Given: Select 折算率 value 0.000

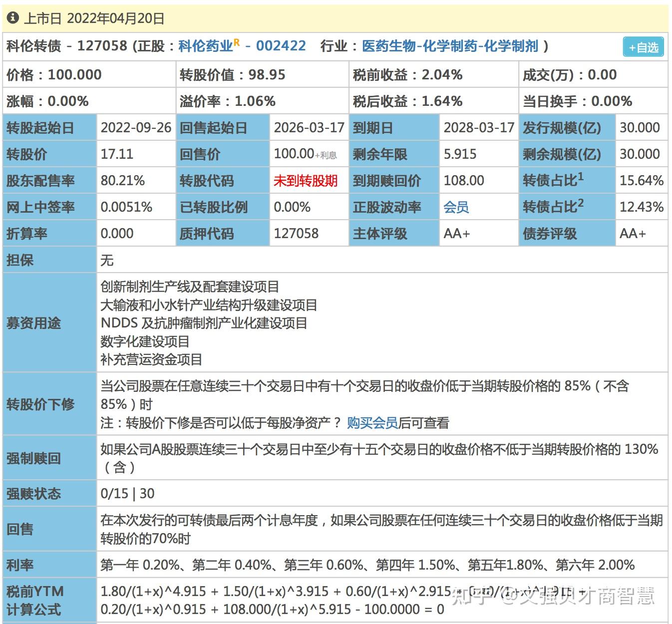Looking at the screenshot, I should click(x=117, y=234).
